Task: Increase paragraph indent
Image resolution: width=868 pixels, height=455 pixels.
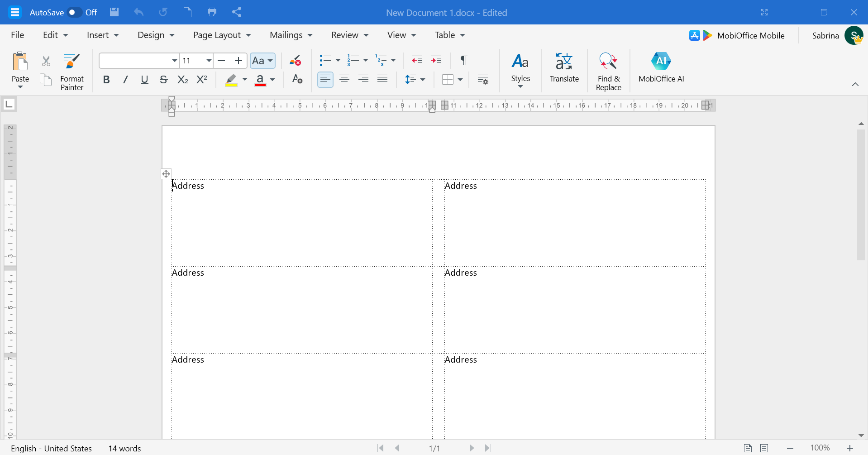Action: tap(436, 61)
